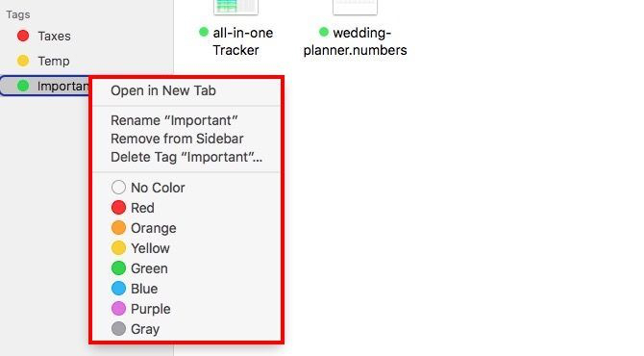The height and width of the screenshot is (356, 644).
Task: Select Green tag color in context menu
Action: pos(118,268)
